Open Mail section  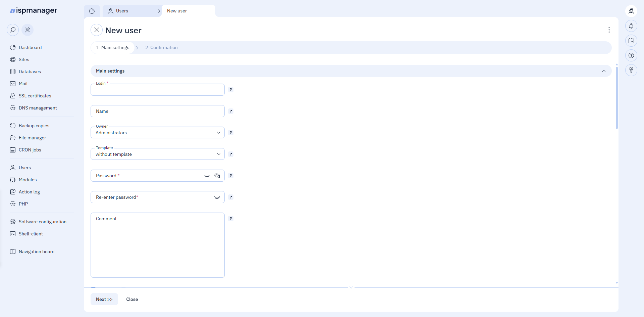[x=23, y=84]
